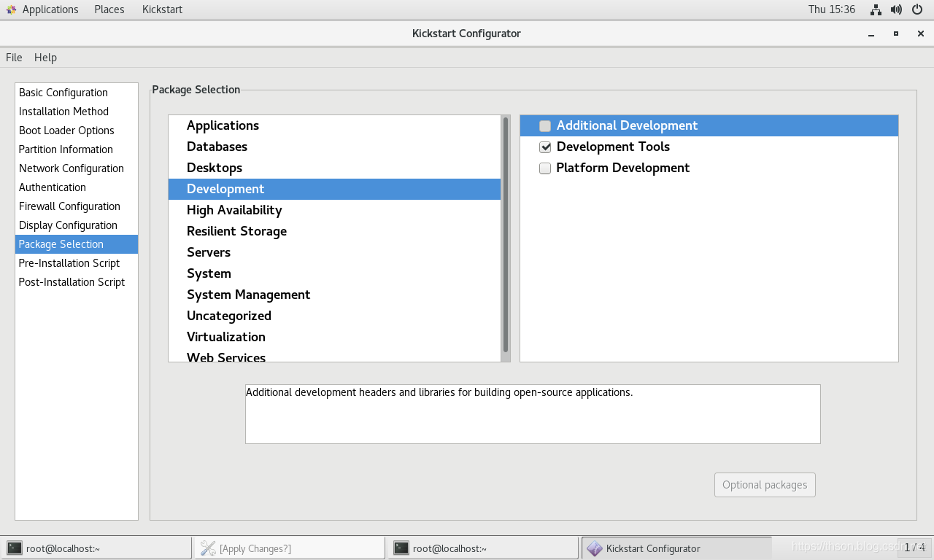Click the package category list scrollbar
The image size is (934, 560).
click(505, 233)
